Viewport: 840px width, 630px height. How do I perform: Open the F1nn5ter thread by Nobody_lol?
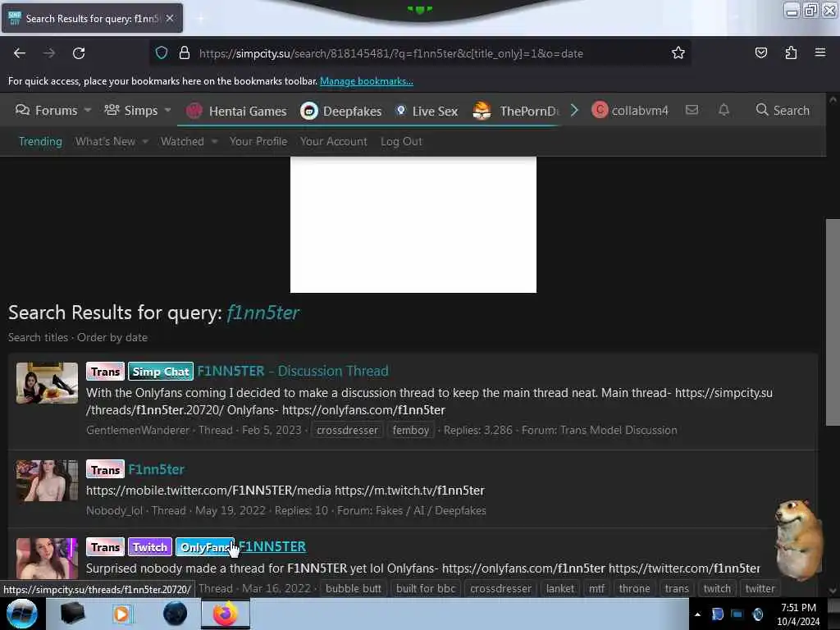[156, 469]
